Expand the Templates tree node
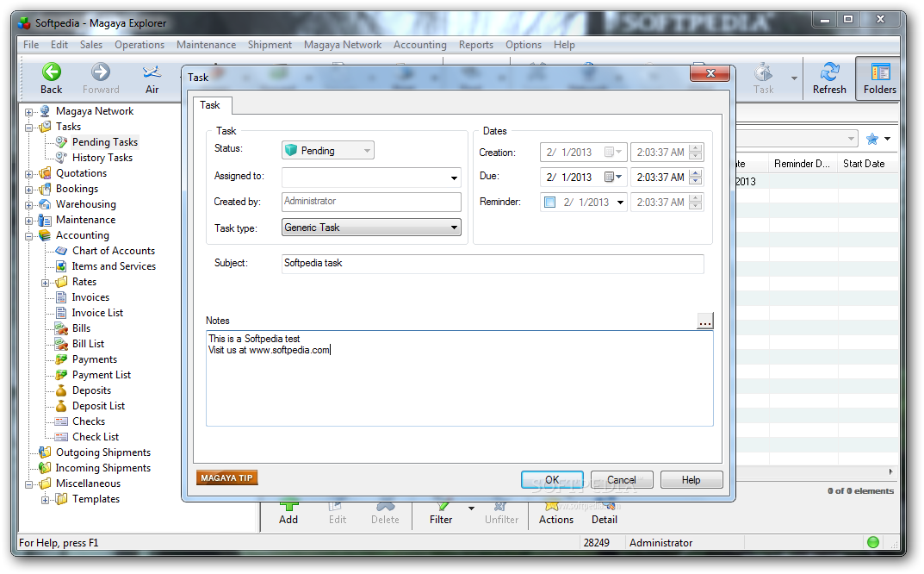This screenshot has width=924, height=574. tap(45, 500)
